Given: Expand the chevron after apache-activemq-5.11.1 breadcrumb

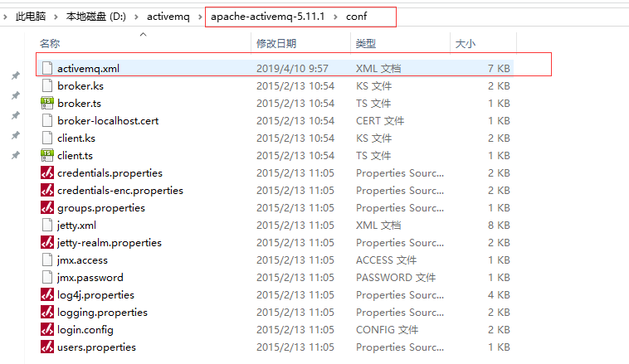Looking at the screenshot, I should 335,17.
